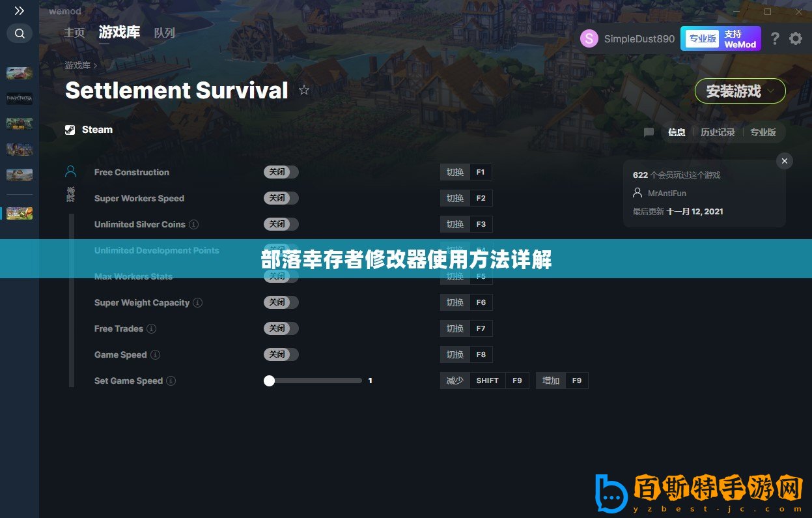Click the Settlement Survival game title
The image size is (812, 518).
point(176,90)
